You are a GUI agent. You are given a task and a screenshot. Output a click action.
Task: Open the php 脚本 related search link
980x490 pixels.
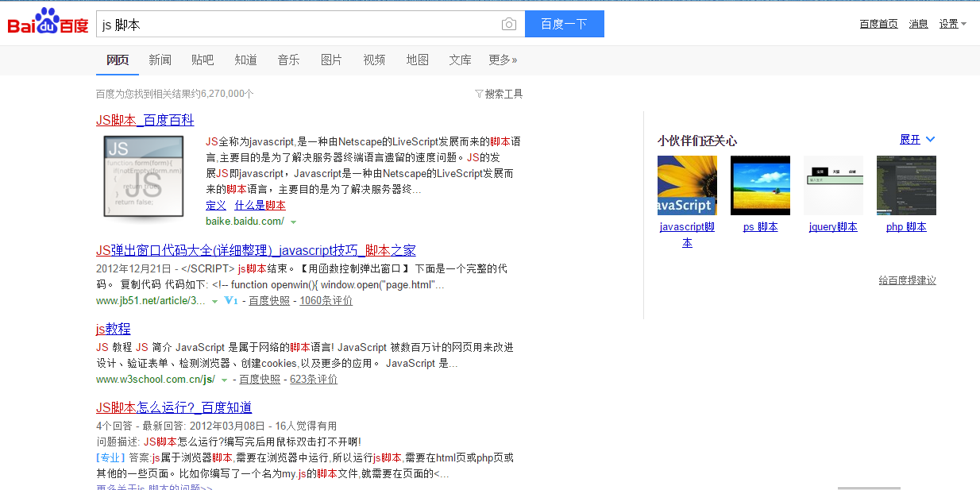[x=906, y=227]
